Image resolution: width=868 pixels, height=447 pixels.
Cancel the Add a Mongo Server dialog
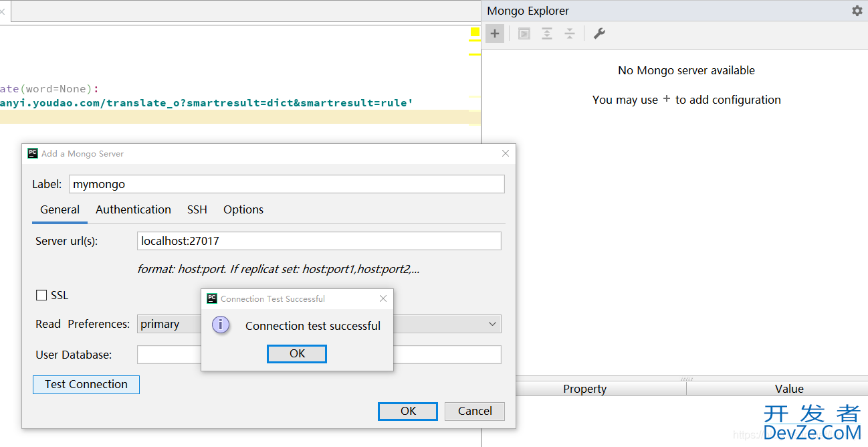coord(475,411)
